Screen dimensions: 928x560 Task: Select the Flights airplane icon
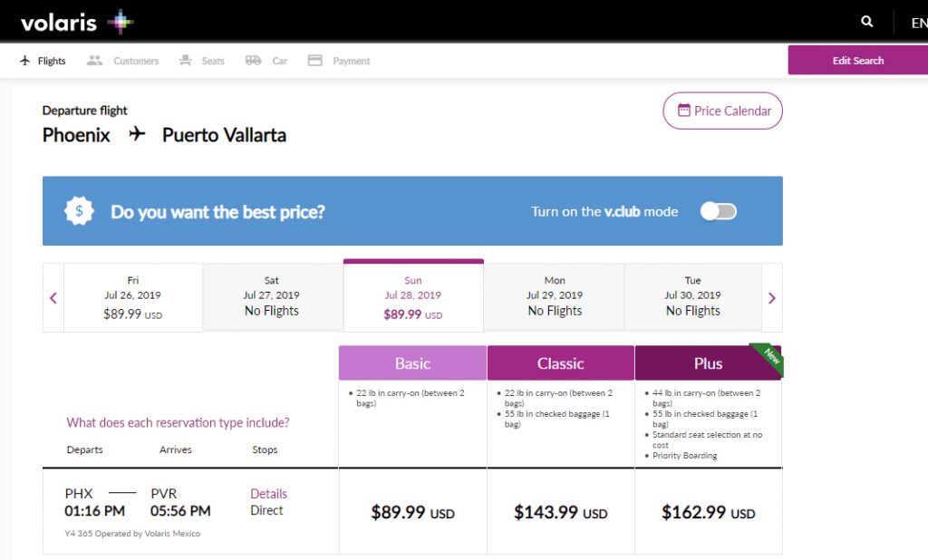(24, 60)
